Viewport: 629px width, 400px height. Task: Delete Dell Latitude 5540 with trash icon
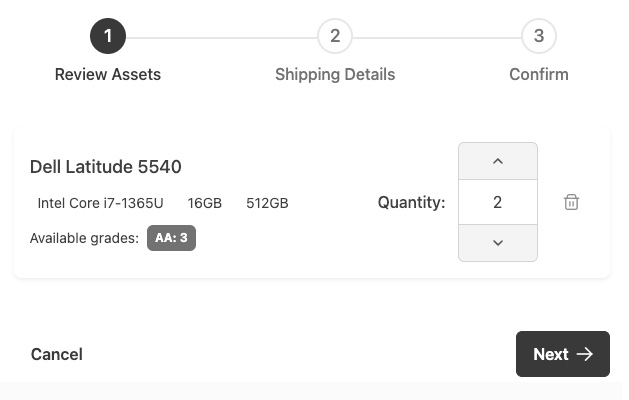tap(571, 202)
